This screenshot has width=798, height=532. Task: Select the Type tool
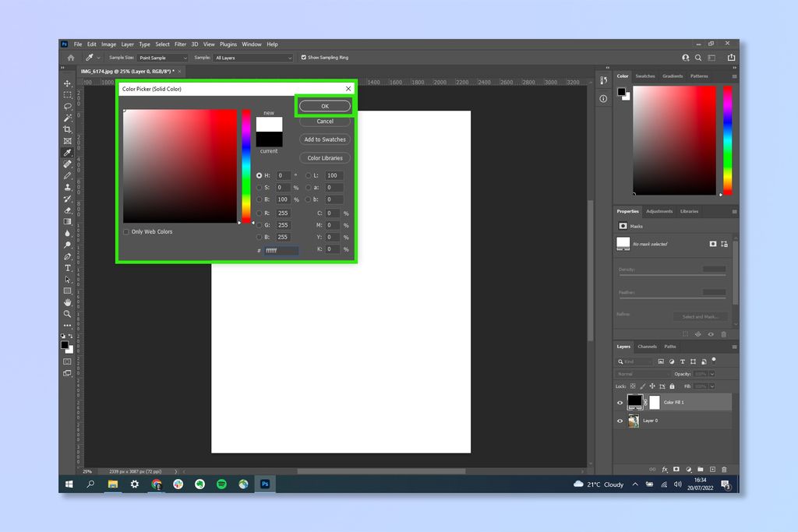tap(67, 268)
